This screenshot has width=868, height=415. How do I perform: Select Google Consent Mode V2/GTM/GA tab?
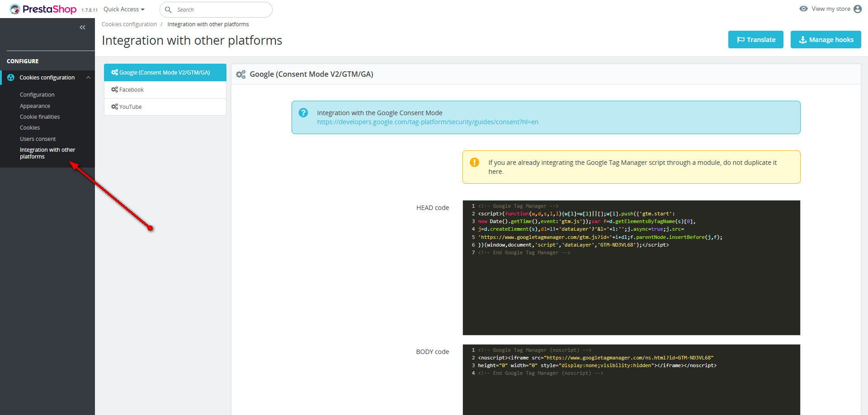tap(165, 73)
